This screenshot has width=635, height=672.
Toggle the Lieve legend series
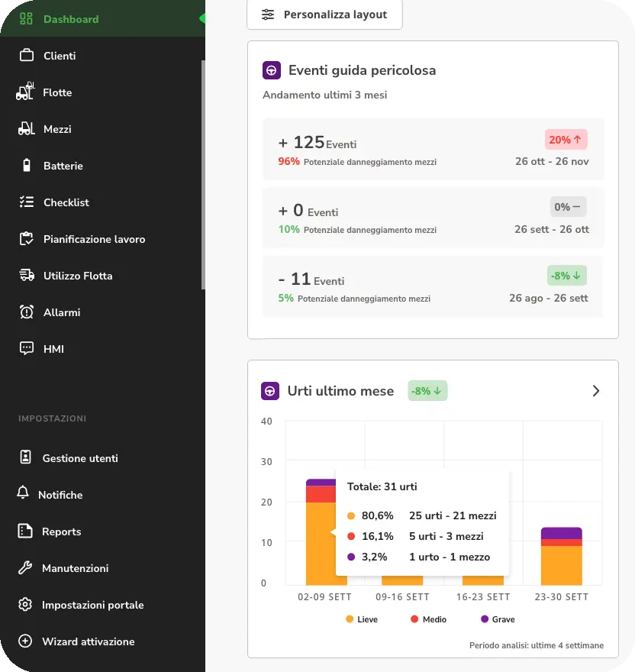tap(361, 619)
